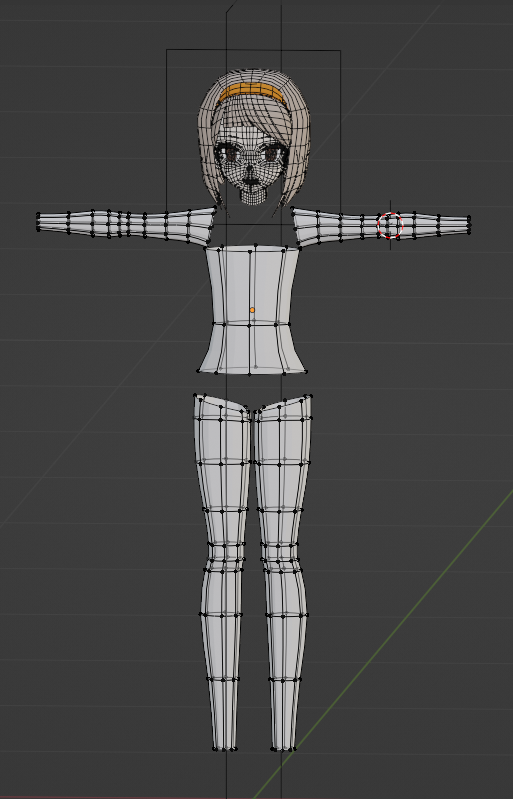Select the orange origin dot on the torso
This screenshot has height=799, width=513.
pyautogui.click(x=252, y=310)
